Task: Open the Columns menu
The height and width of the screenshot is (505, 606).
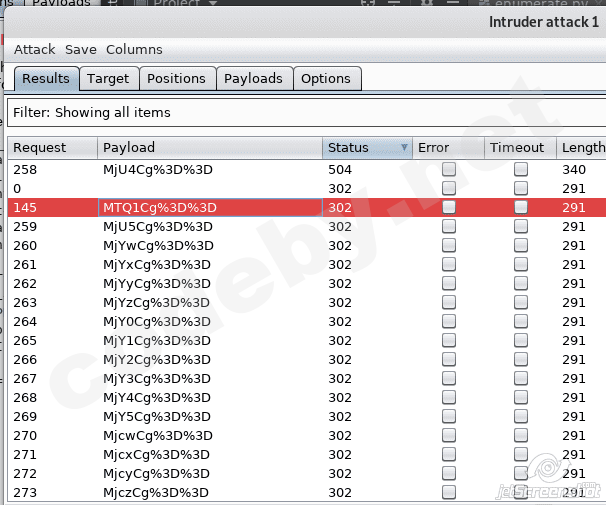Action: 134,49
